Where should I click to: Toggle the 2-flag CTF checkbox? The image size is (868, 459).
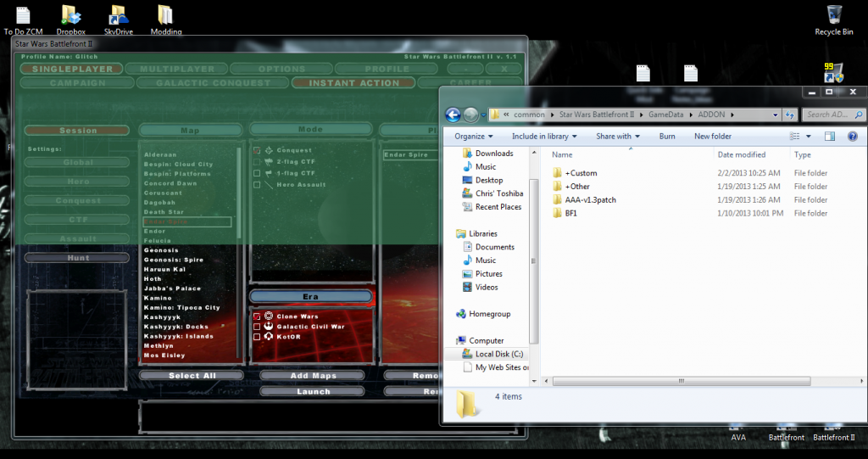point(257,162)
